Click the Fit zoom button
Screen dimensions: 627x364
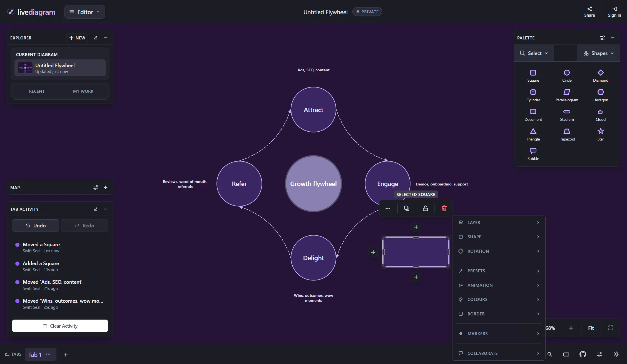[x=591, y=328]
